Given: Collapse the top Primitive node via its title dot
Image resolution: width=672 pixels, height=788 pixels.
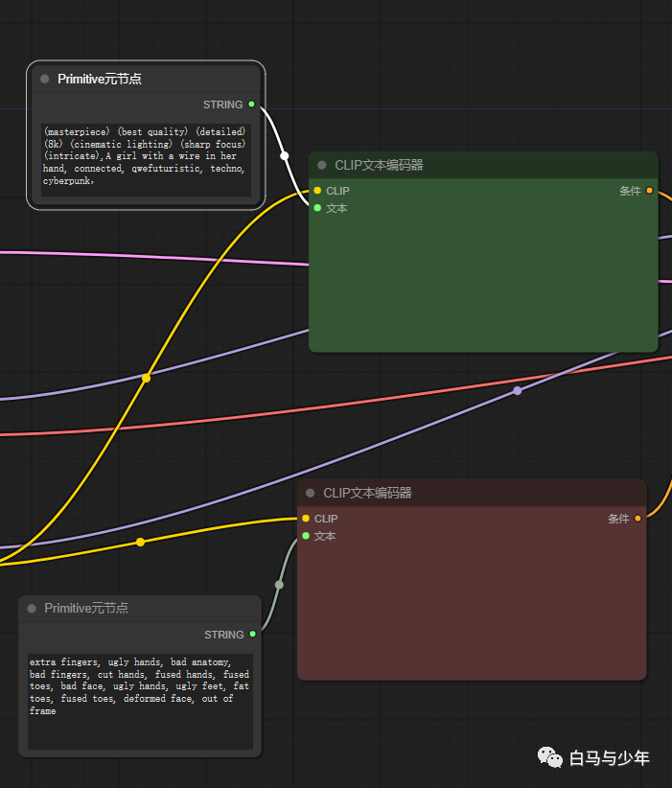Looking at the screenshot, I should [45, 79].
